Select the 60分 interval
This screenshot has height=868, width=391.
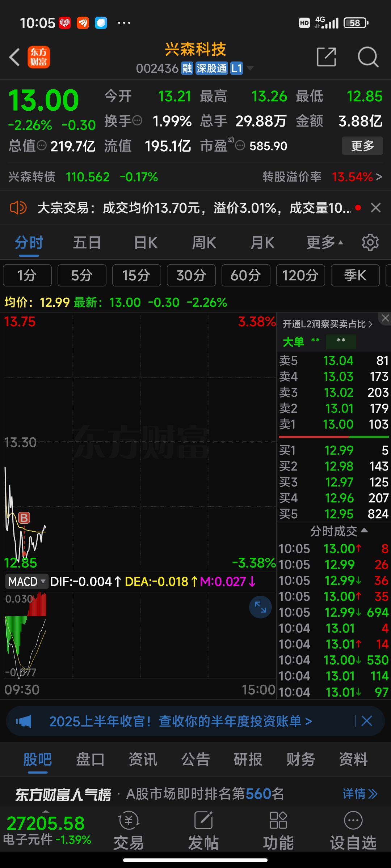coord(246,275)
